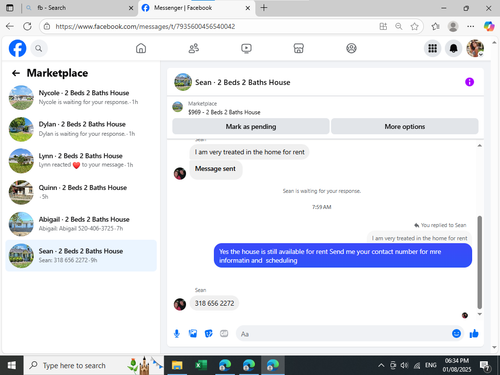This screenshot has width=500, height=375.
Task: Open the Marketplace storefront icon
Action: [299, 48]
